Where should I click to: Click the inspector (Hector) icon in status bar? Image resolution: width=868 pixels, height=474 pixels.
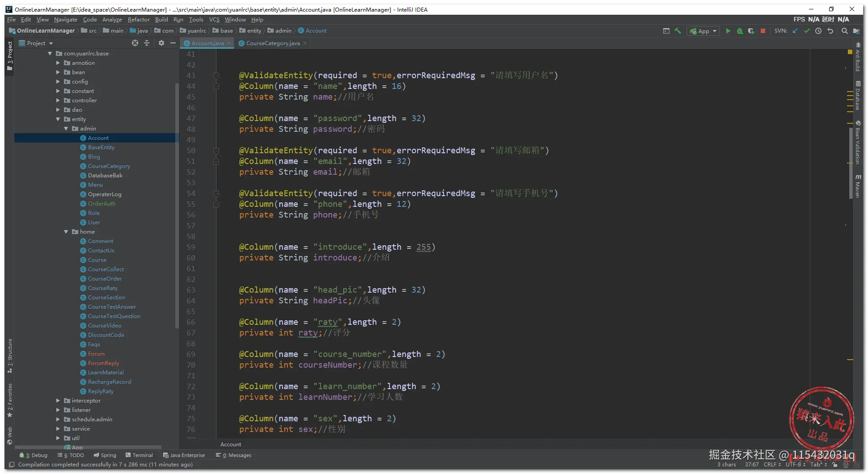click(846, 465)
